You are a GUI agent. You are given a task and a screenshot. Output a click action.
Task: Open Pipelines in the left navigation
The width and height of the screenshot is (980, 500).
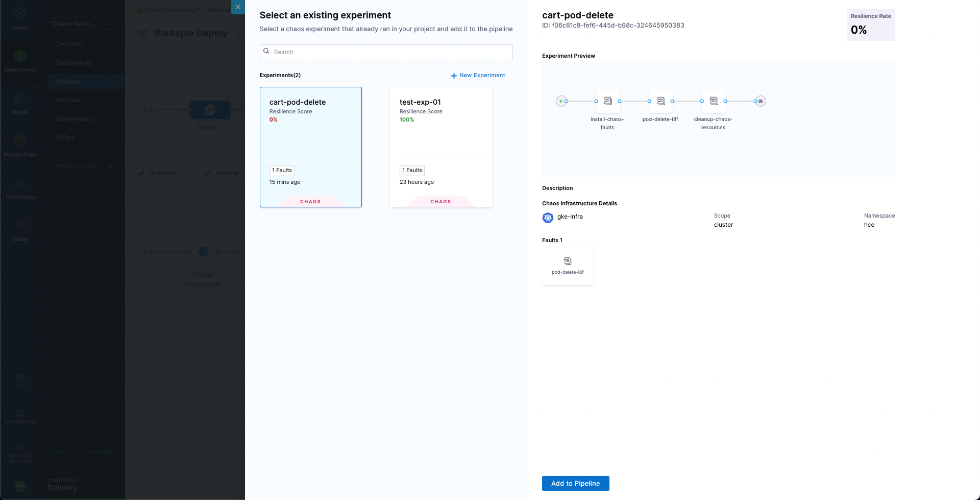(68, 82)
